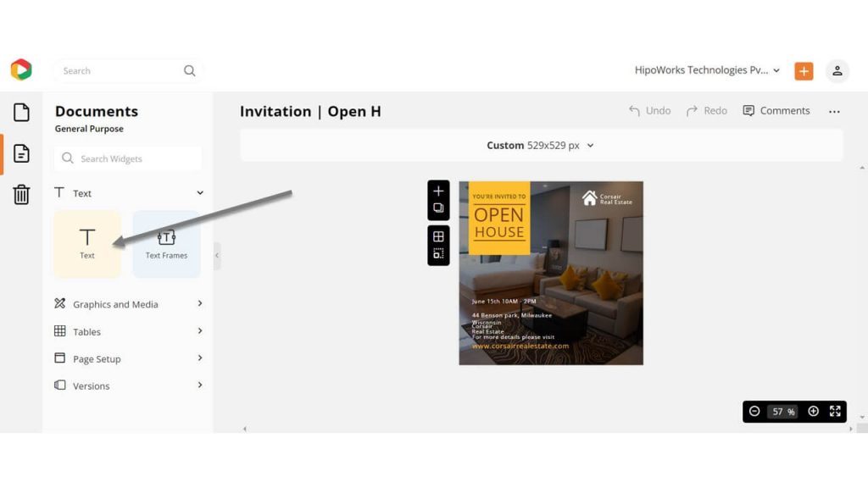This screenshot has height=488, width=868.
Task: Click the grid layout icon beside canvas
Action: [438, 236]
